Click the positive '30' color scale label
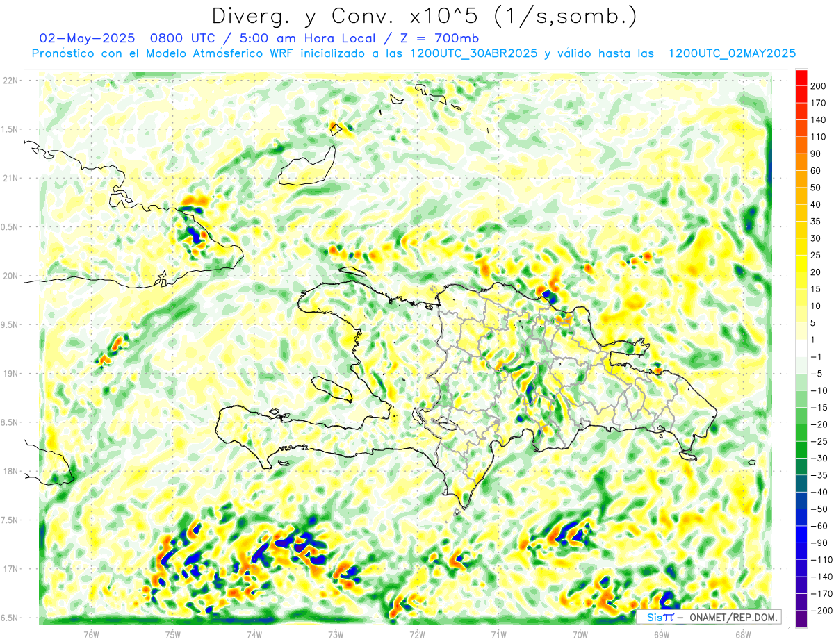The width and height of the screenshot is (834, 644). coord(817,238)
